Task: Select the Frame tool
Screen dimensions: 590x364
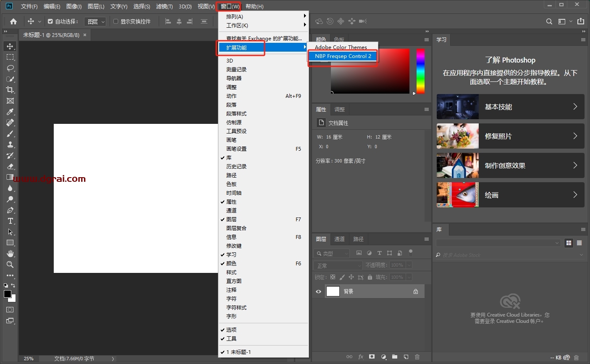Action: [x=10, y=101]
